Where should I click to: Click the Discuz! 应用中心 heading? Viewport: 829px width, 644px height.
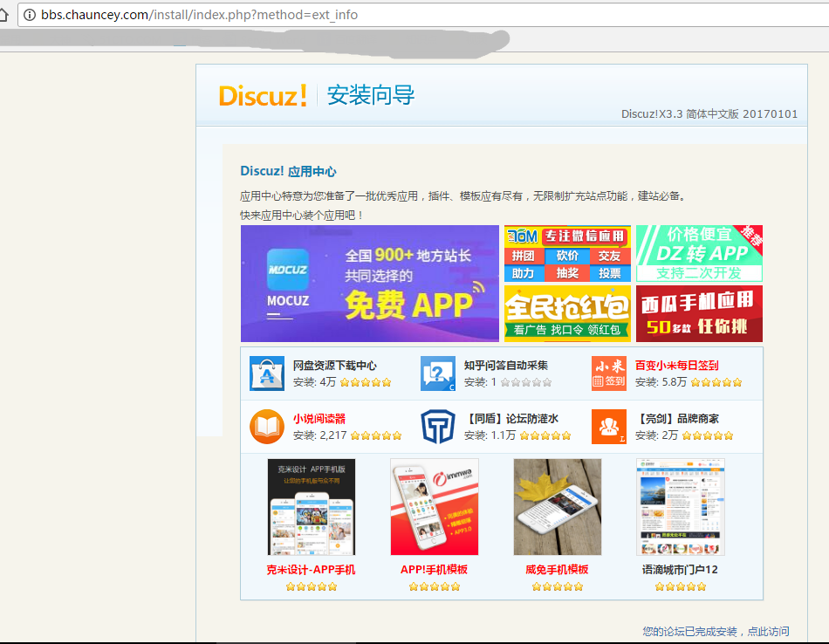coord(288,171)
